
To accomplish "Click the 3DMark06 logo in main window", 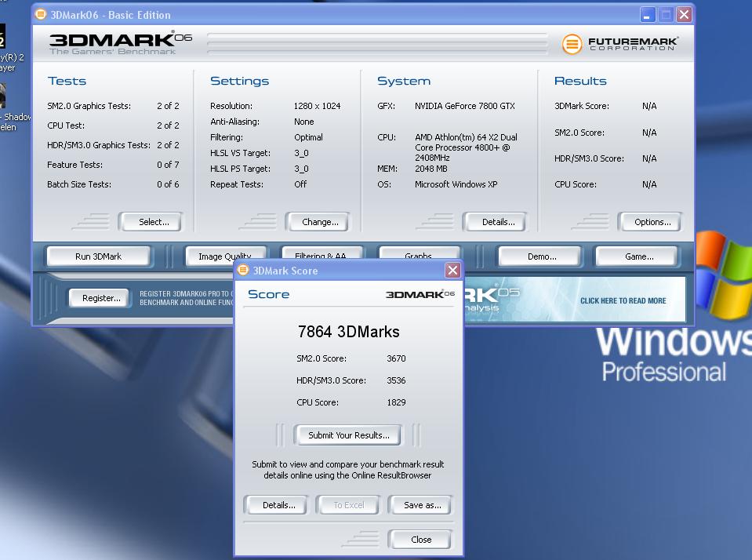I will [x=121, y=43].
